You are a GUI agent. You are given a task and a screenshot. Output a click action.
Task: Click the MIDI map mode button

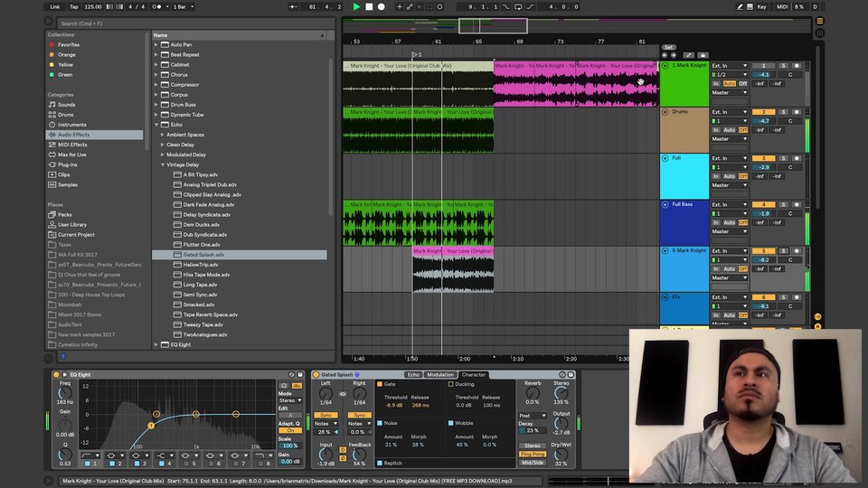[x=782, y=6]
